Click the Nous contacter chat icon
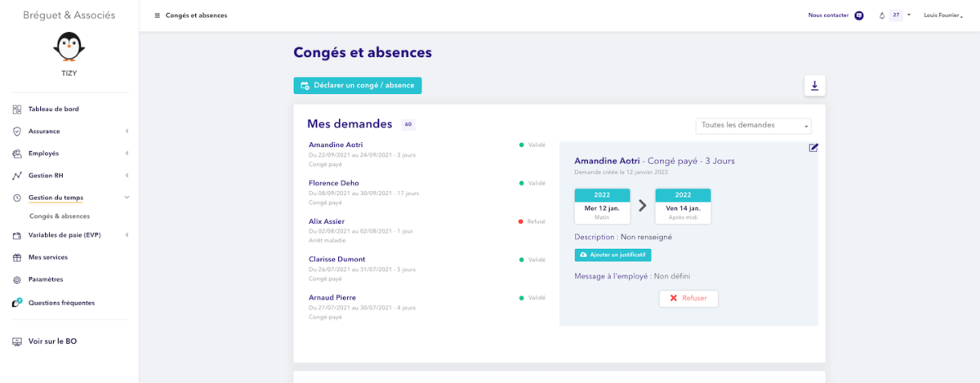Viewport: 980px width, 383px height. [x=858, y=16]
